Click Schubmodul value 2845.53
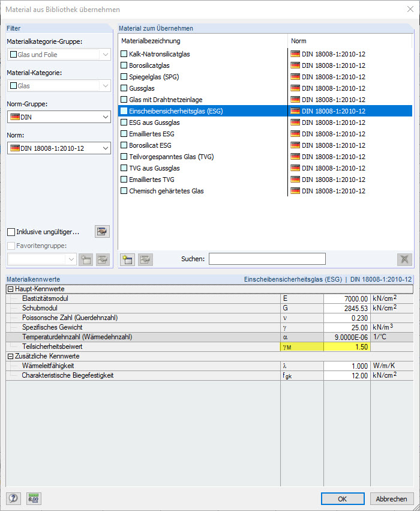Image resolution: width=420 pixels, height=511 pixels. [347, 308]
